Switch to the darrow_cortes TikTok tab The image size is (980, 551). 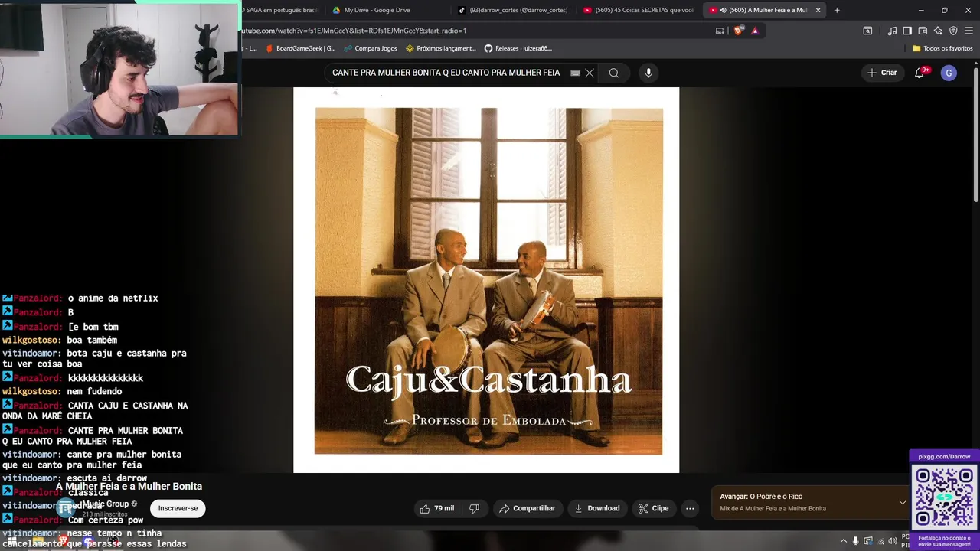514,10
